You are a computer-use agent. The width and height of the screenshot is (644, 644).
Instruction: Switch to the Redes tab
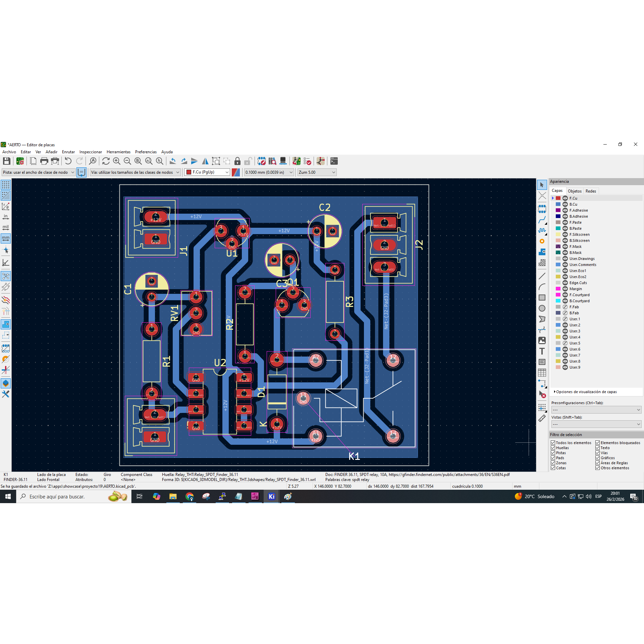591,191
